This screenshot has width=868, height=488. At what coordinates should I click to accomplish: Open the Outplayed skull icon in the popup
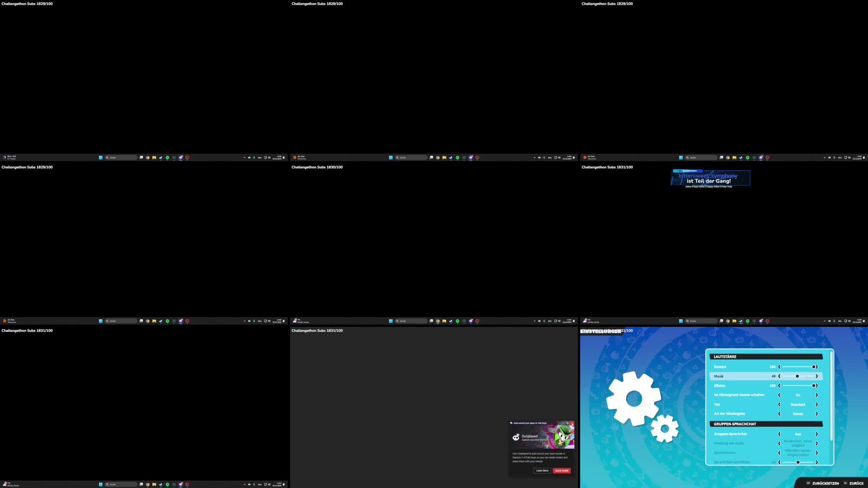(x=516, y=436)
